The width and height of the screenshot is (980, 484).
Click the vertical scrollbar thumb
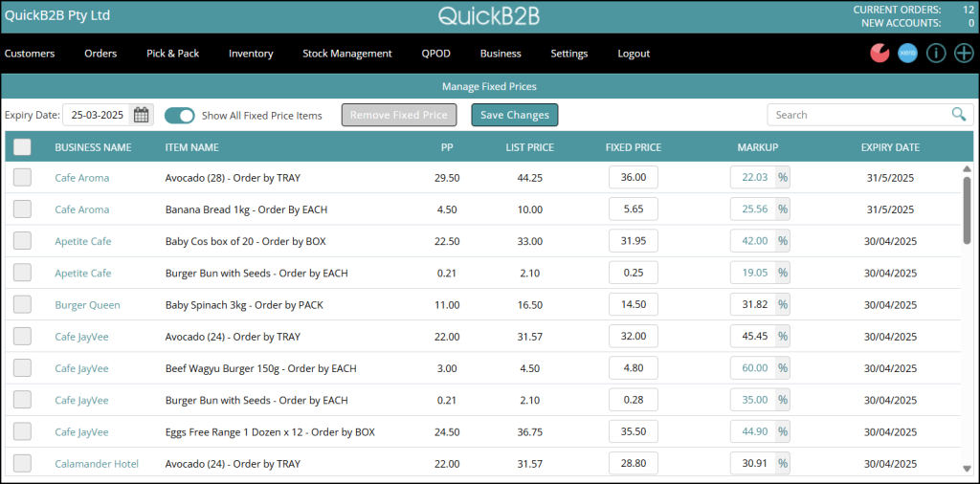967,209
